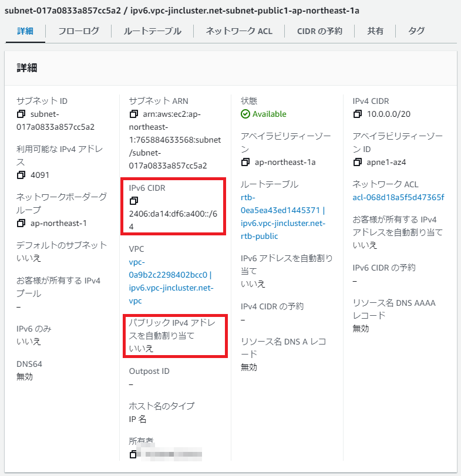Copy the available IPv4 address count 4091
Viewport: 461px width, 476px height.
tap(22, 175)
